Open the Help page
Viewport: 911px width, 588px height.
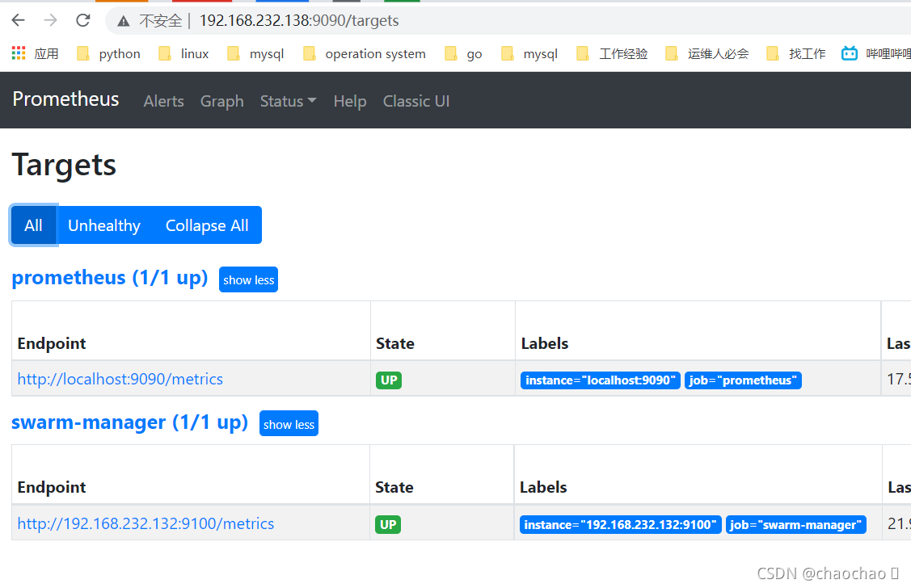click(350, 101)
